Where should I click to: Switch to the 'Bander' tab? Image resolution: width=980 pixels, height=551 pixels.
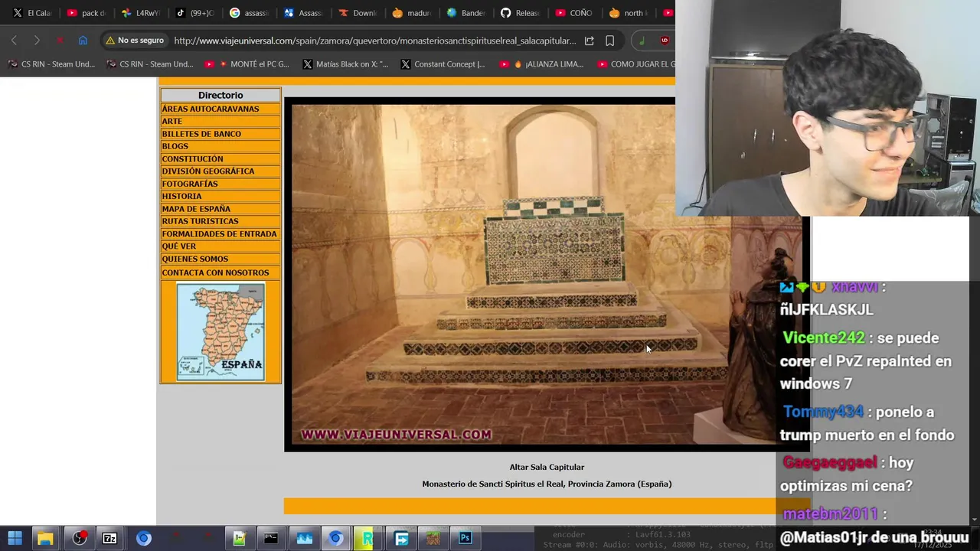[465, 13]
